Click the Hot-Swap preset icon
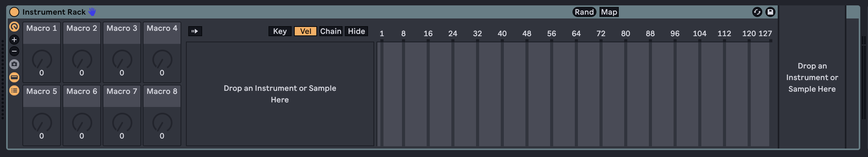 coord(757,12)
